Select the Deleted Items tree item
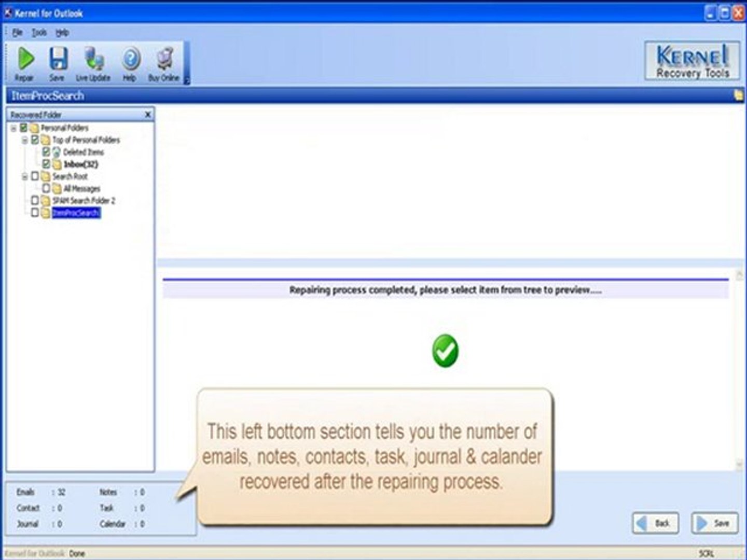747x560 pixels. (84, 152)
